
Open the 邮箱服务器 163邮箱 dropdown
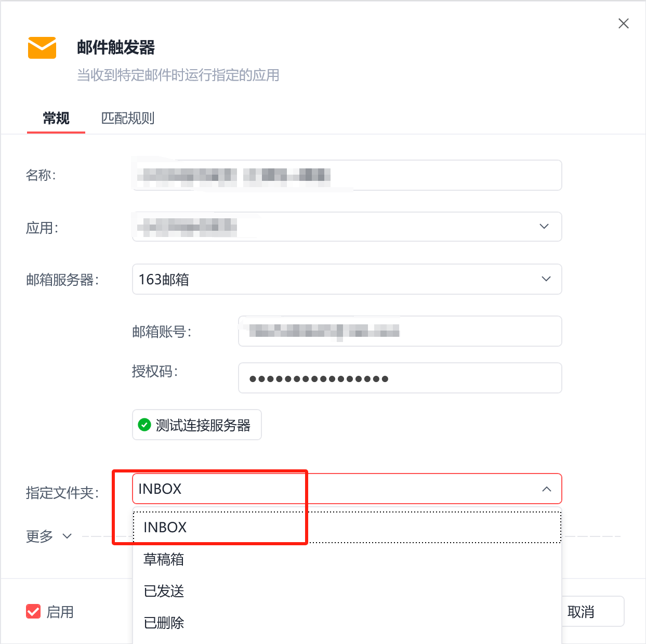[347, 279]
